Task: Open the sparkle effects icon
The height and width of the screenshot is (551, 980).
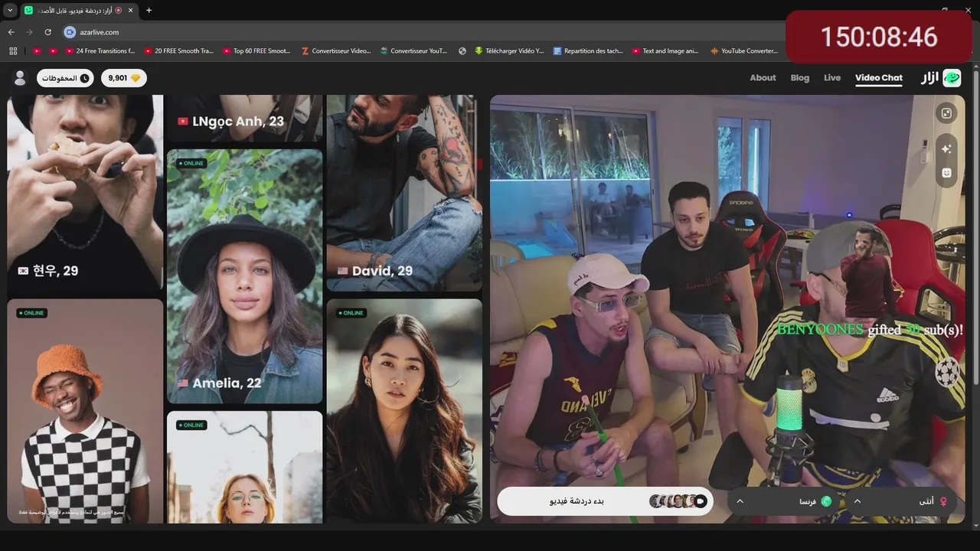Action: tap(946, 149)
